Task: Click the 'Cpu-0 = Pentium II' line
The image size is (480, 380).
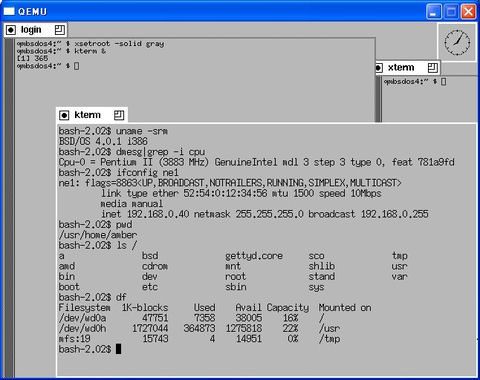Action: [x=257, y=162]
